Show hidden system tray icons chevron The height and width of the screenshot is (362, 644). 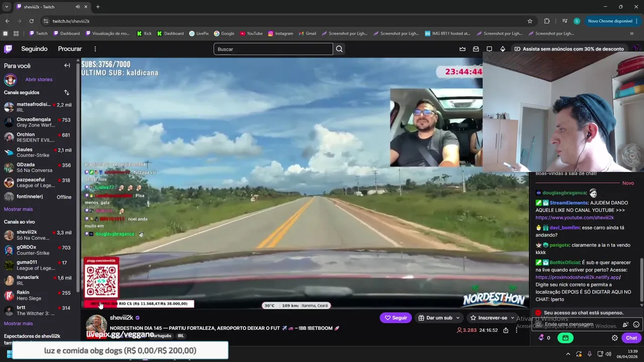coord(568,354)
